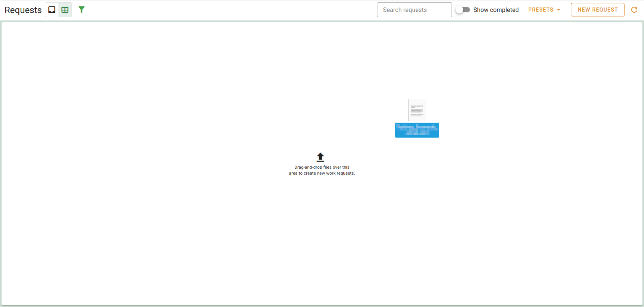Click the Requests page title
The image size is (644, 307).
pos(23,10)
